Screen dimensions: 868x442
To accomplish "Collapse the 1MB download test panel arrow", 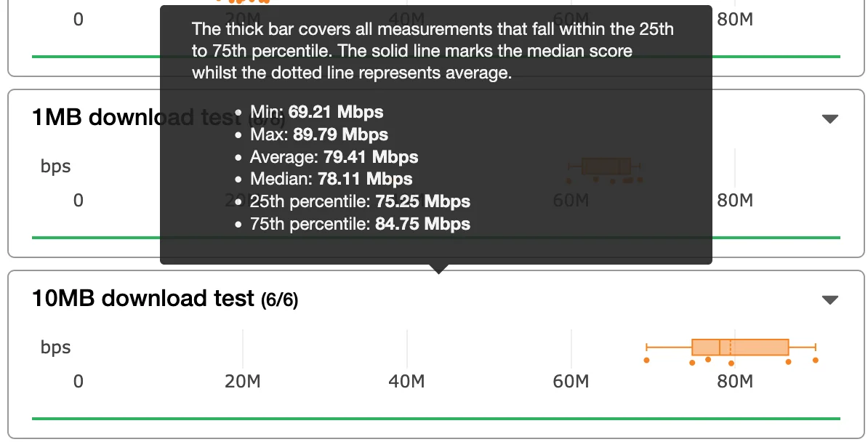I will tap(829, 118).
